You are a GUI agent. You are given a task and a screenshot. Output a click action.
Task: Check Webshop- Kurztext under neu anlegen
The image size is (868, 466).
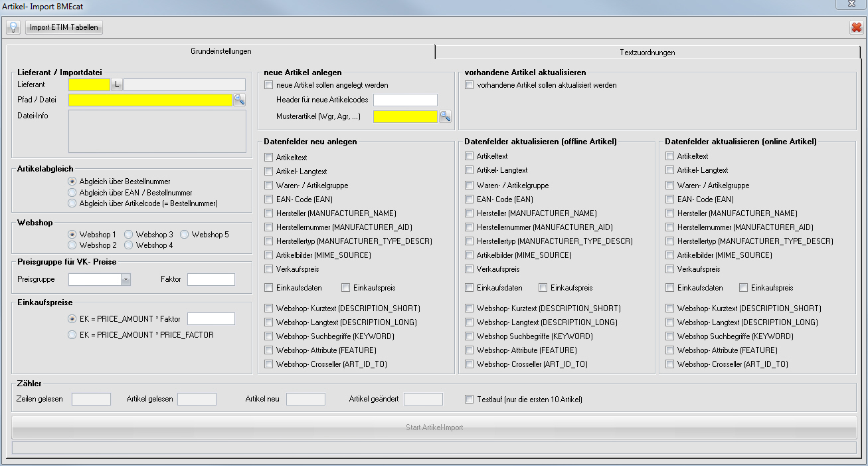(x=269, y=308)
